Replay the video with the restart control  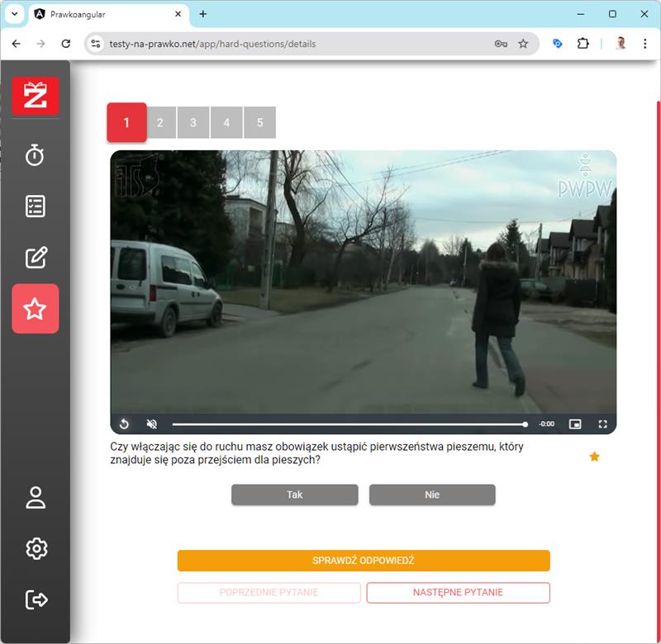124,424
